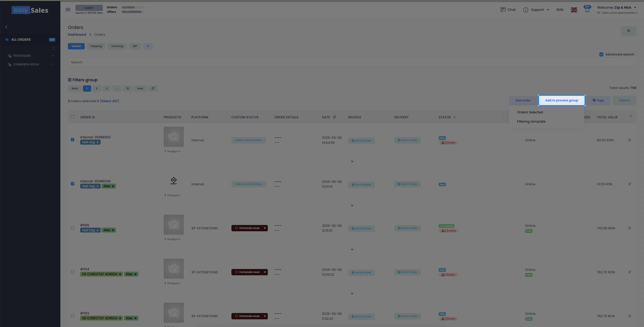The width and height of the screenshot is (644, 327).
Task: Remove test tag from internal-30488303
Action: click(x=97, y=142)
